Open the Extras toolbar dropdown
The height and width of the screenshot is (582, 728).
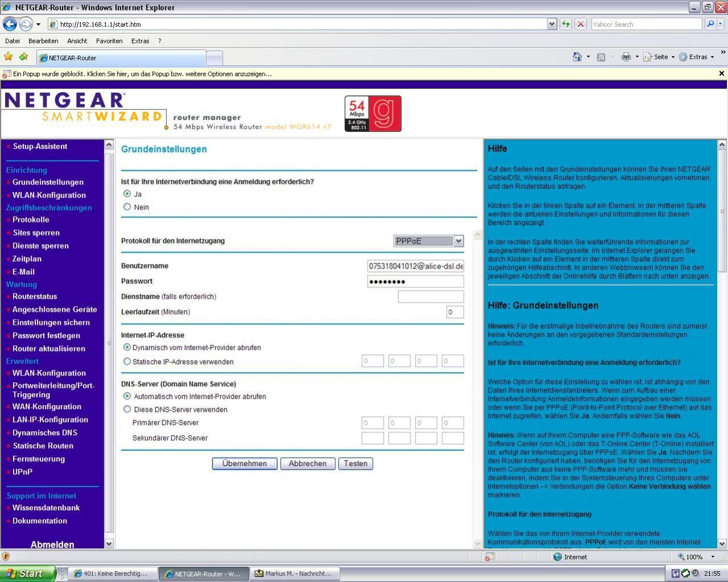point(696,57)
